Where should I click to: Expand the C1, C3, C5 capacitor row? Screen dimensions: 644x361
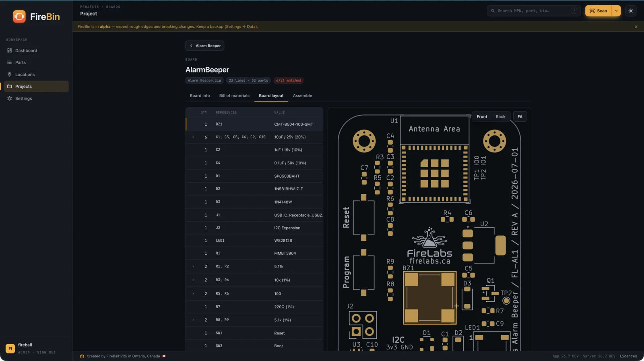(193, 137)
